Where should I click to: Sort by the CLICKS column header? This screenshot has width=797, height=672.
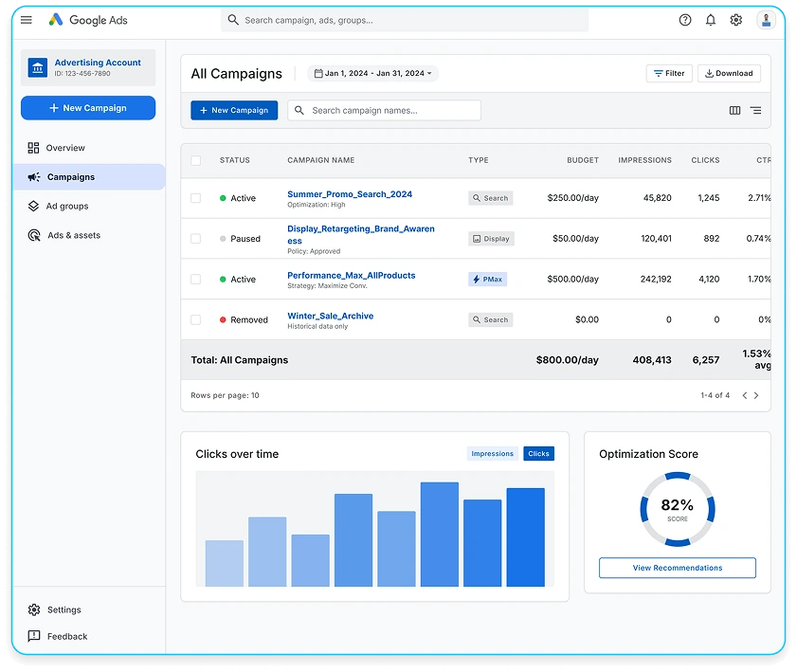tap(705, 160)
